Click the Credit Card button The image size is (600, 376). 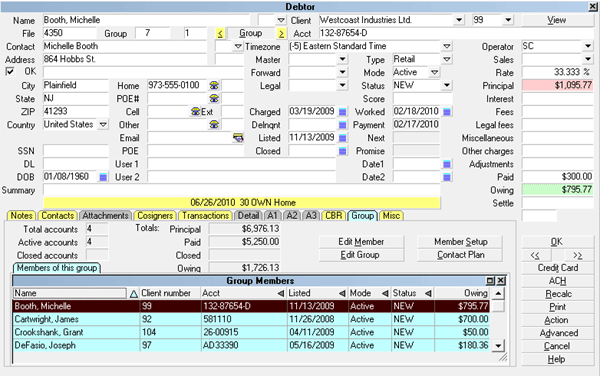(x=558, y=268)
